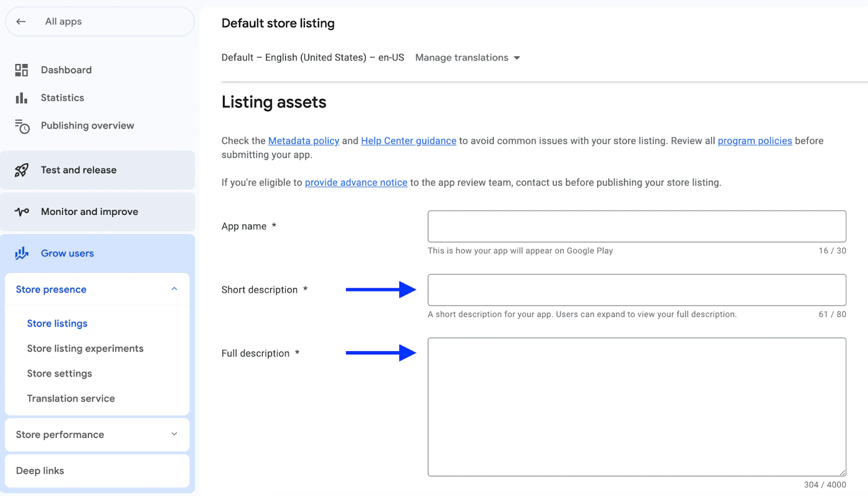Focus the Short description input box
868x496 pixels.
tap(636, 290)
